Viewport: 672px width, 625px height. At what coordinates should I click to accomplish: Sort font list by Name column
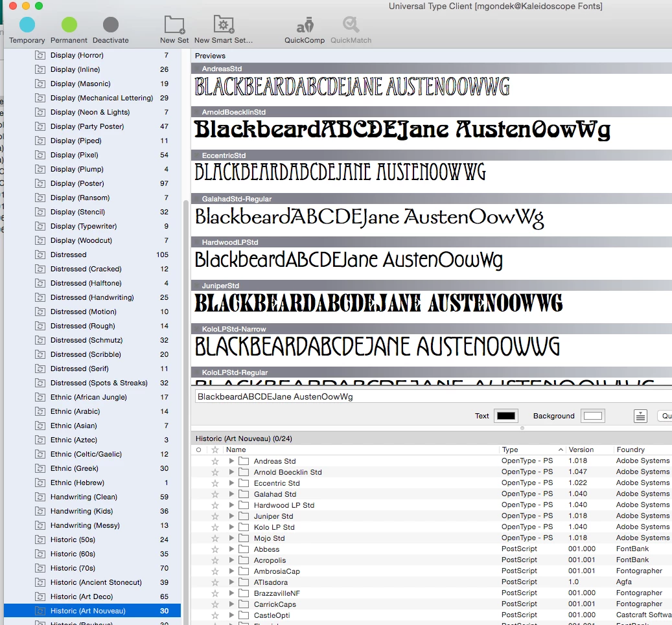tap(361, 449)
